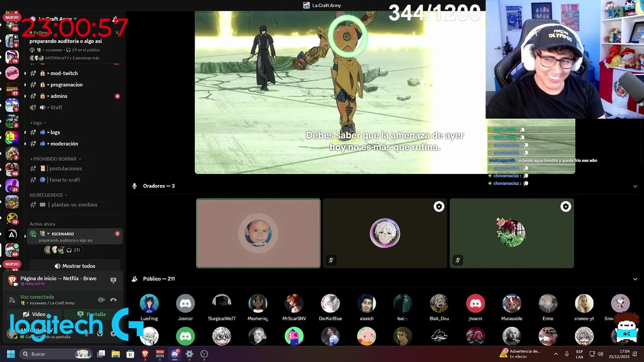Open jhoann's audience avatar

(x=475, y=304)
